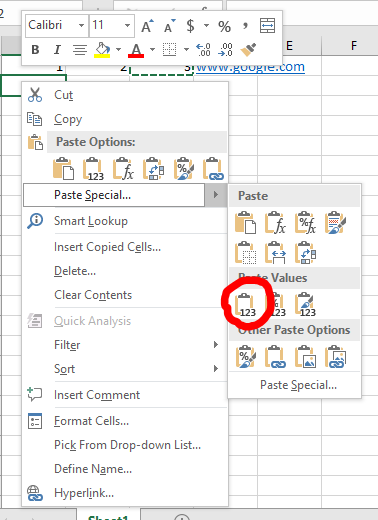The height and width of the screenshot is (520, 378).
Task: Open the Calibri font name dropdown
Action: tap(81, 25)
